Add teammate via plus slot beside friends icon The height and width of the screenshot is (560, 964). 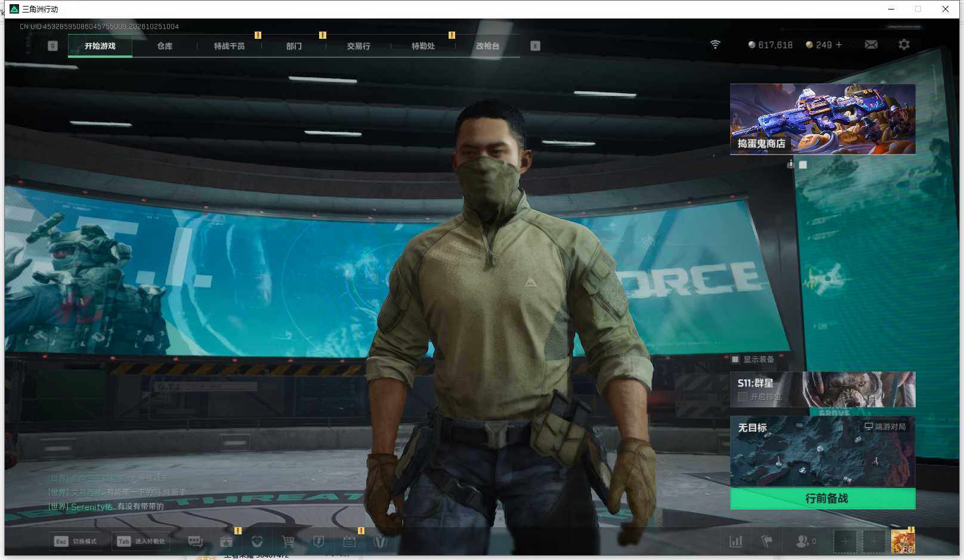[845, 542]
